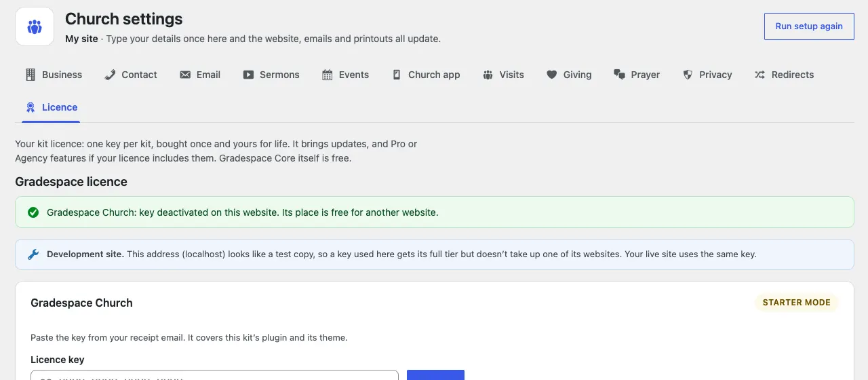The image size is (868, 380).
Task: Focus the Licence key input field
Action: (214, 375)
